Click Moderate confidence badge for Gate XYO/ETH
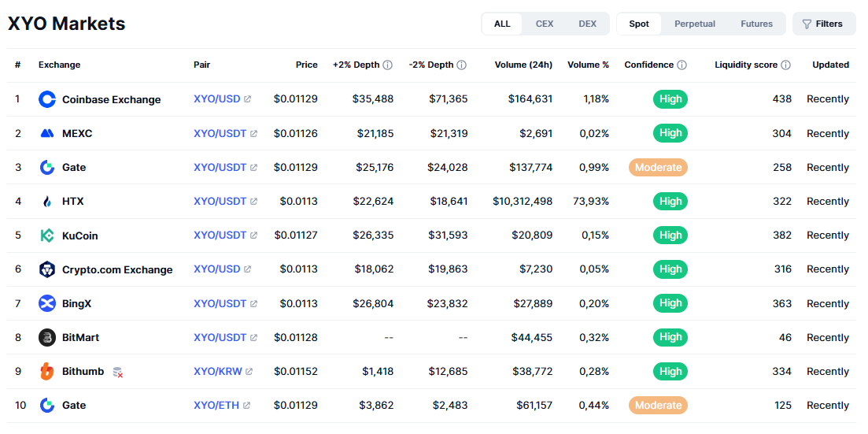Screen dimensions: 868x434 pyautogui.click(x=658, y=405)
